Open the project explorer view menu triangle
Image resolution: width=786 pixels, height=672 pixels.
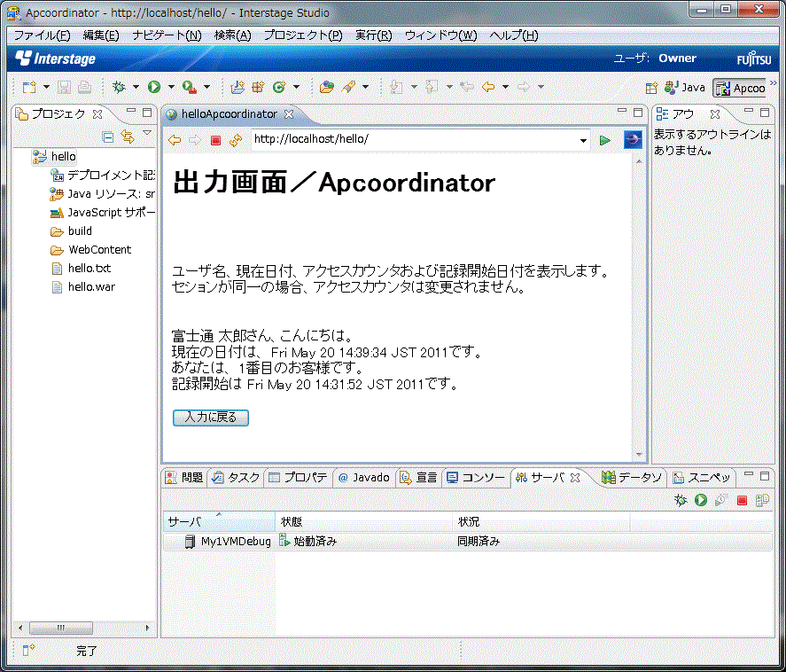pyautogui.click(x=147, y=133)
